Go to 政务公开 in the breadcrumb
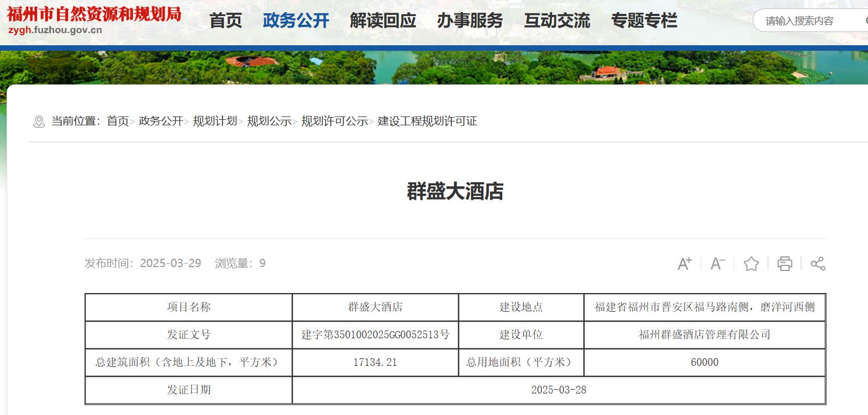 [x=161, y=121]
